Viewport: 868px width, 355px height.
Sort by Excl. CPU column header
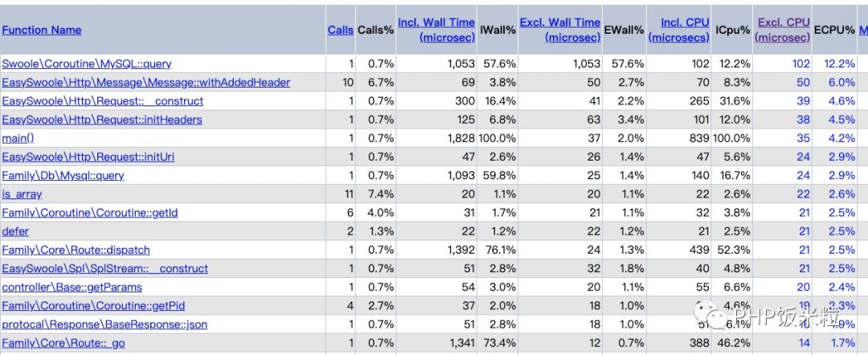pos(783,30)
